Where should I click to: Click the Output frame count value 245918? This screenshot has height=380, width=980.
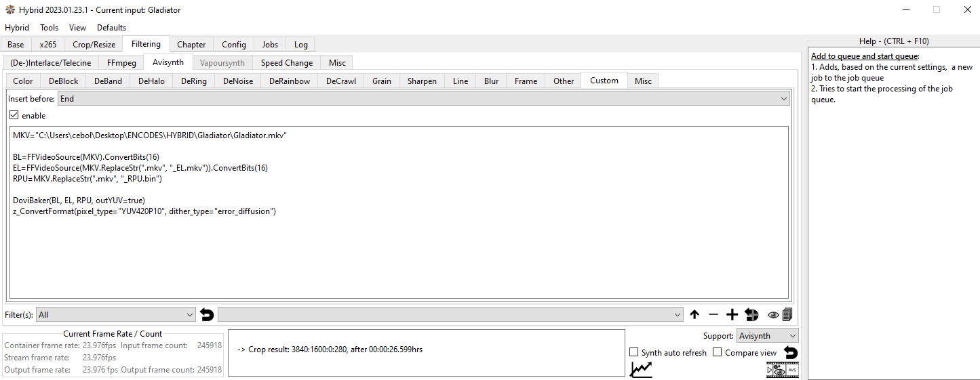pyautogui.click(x=210, y=370)
